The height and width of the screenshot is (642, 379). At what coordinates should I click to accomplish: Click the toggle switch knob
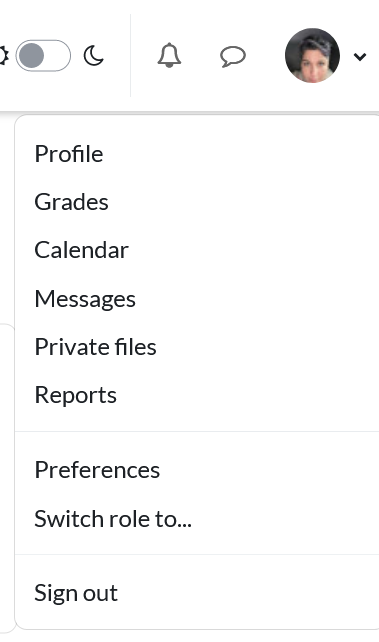pyautogui.click(x=32, y=56)
